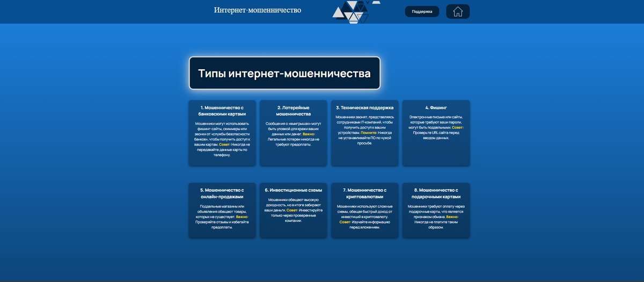Open card 1. Мошенничество с банковскими картами
This screenshot has height=282, width=644.
pos(222,133)
